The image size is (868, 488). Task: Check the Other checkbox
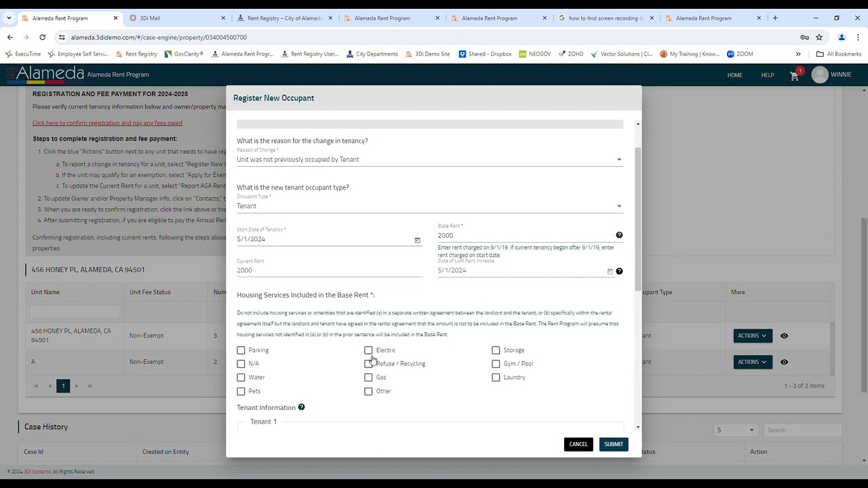coord(368,391)
